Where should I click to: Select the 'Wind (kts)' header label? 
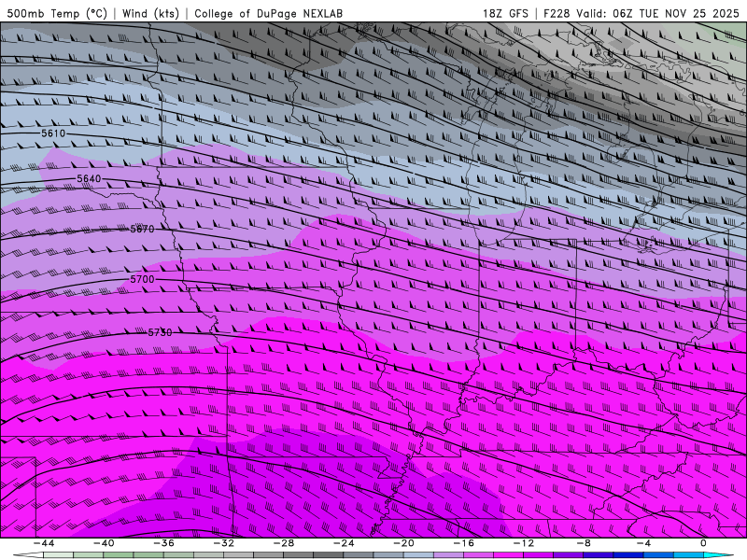(x=150, y=13)
